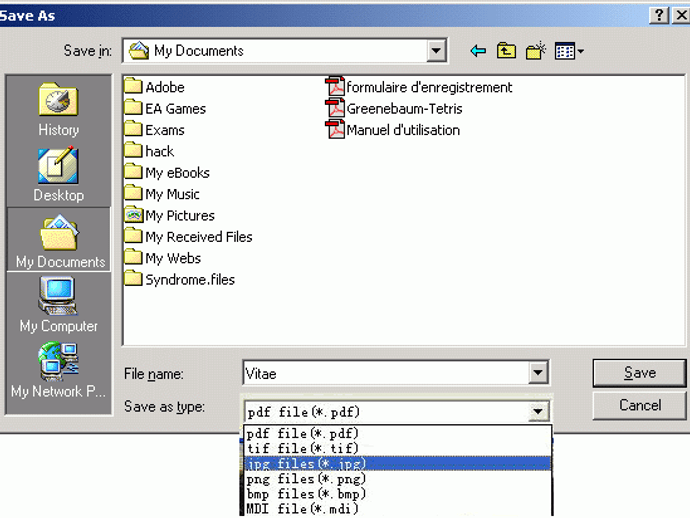
Task: Select the Greenebaum-Tetris PDF file
Action: 394,108
